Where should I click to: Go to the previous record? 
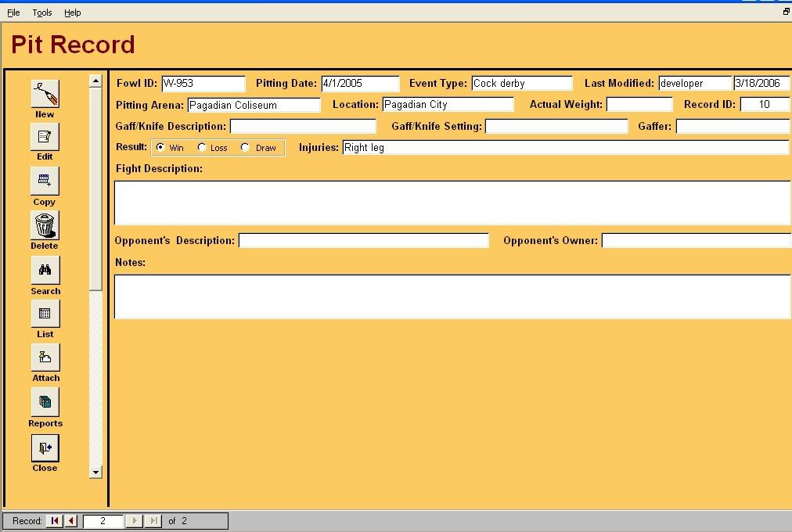point(71,521)
